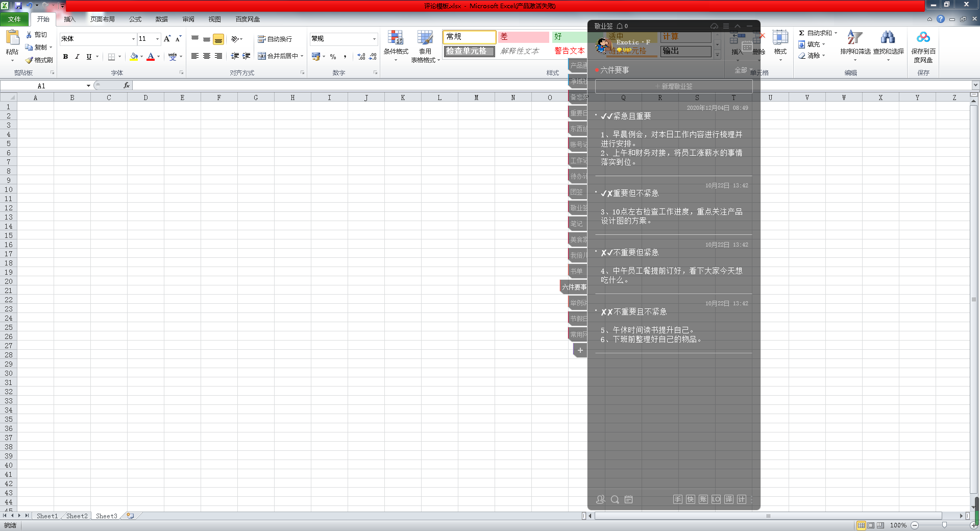Click the notification bell in sticky-note panel

pos(619,26)
